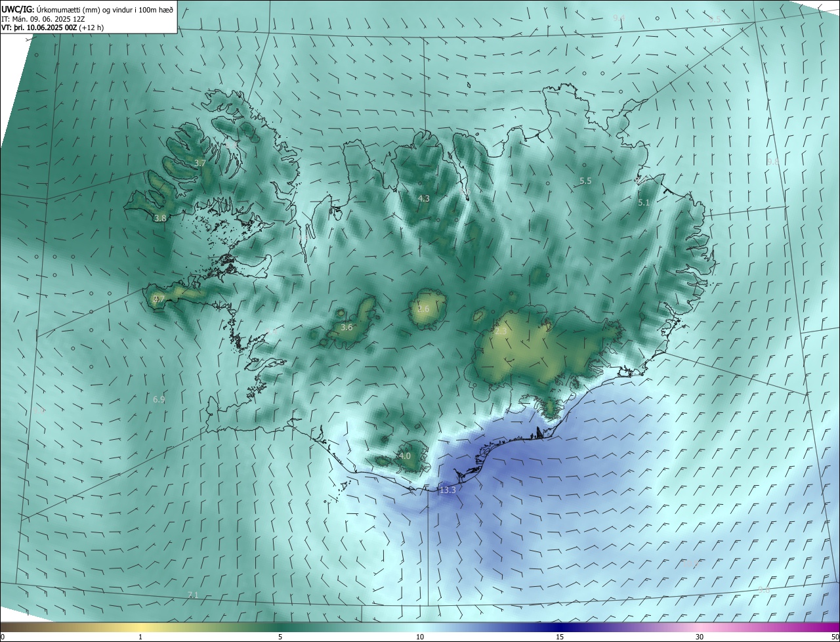
Task: Select the 9.4 value label
Action: pyautogui.click(x=619, y=18)
